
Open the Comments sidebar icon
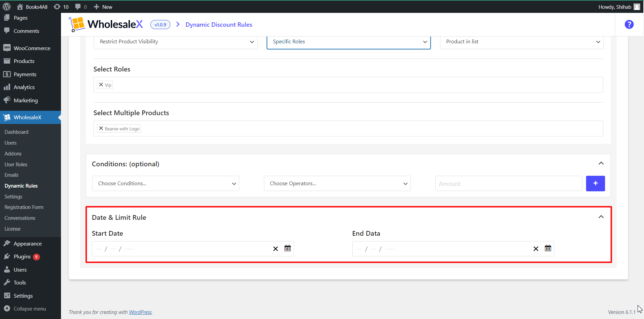point(7,30)
